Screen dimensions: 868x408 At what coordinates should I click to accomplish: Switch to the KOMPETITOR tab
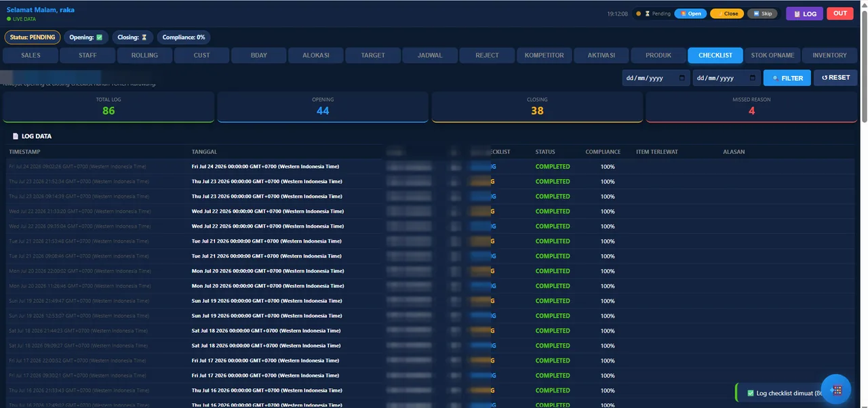544,56
